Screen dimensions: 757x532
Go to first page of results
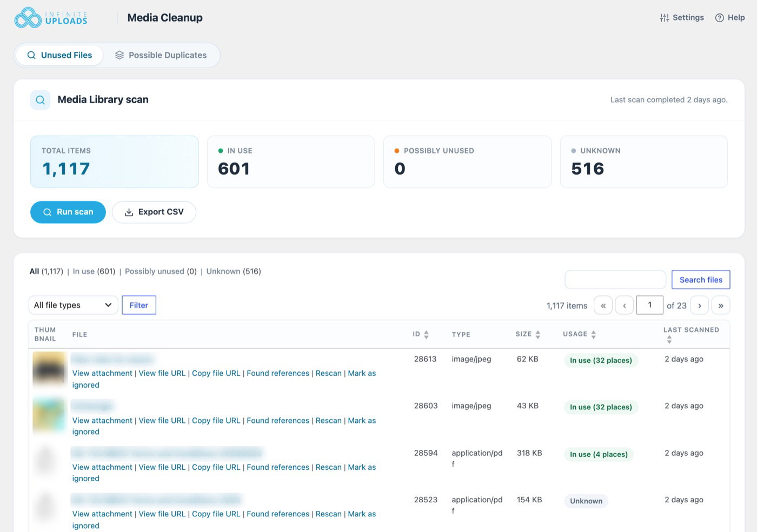click(x=603, y=305)
